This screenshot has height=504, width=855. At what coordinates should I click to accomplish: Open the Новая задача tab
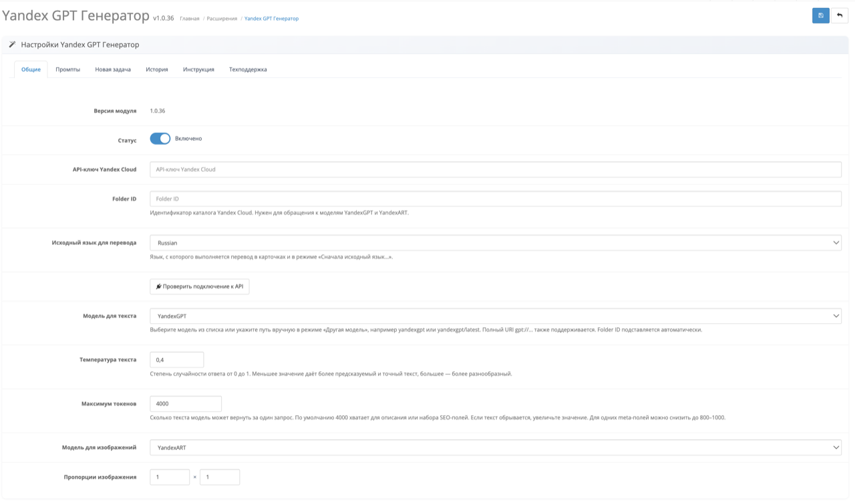(113, 69)
